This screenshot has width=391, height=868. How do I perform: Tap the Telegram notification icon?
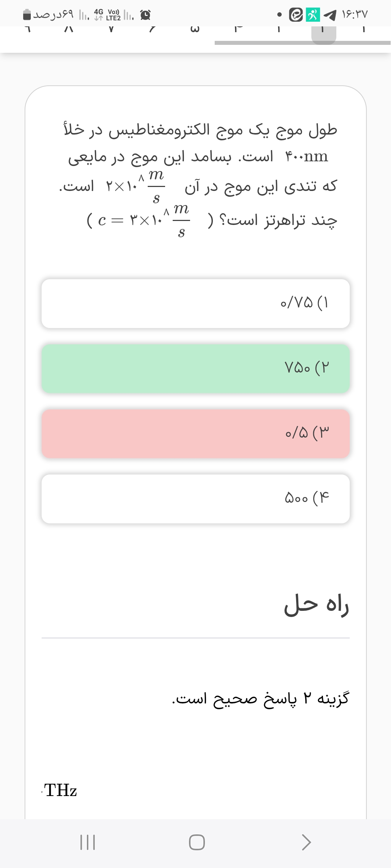click(329, 15)
